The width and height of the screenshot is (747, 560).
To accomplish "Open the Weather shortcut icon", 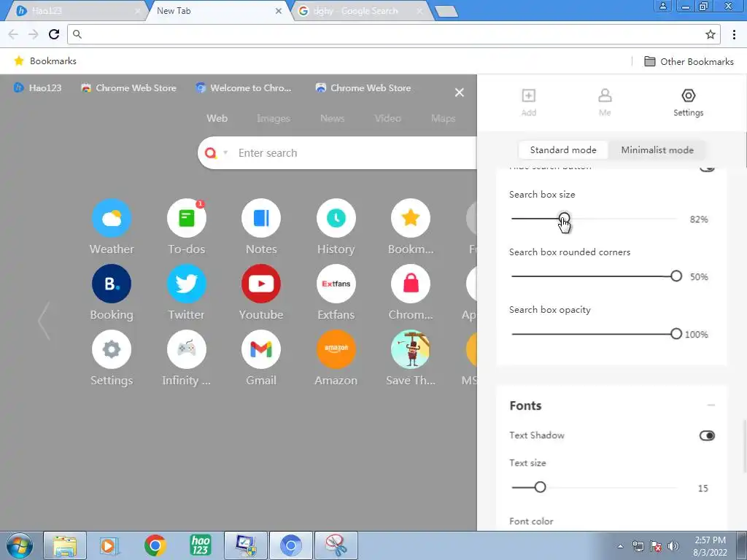I will coord(112,218).
